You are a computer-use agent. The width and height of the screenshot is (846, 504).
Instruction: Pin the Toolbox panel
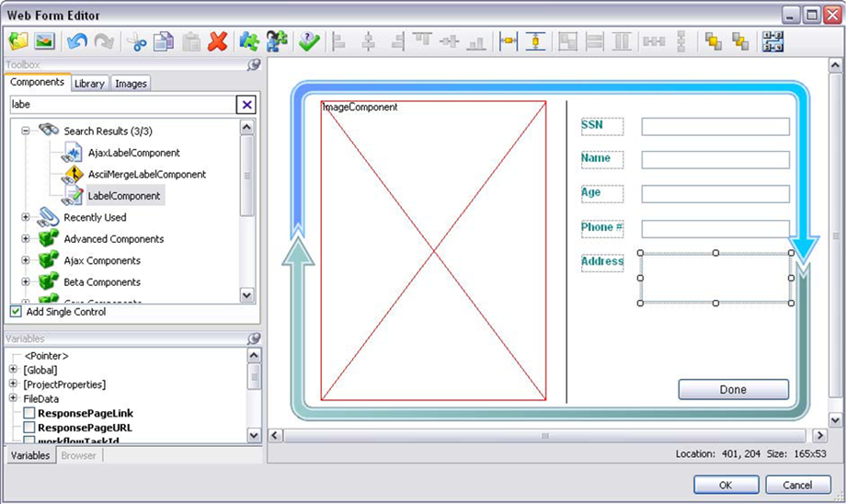coord(254,64)
